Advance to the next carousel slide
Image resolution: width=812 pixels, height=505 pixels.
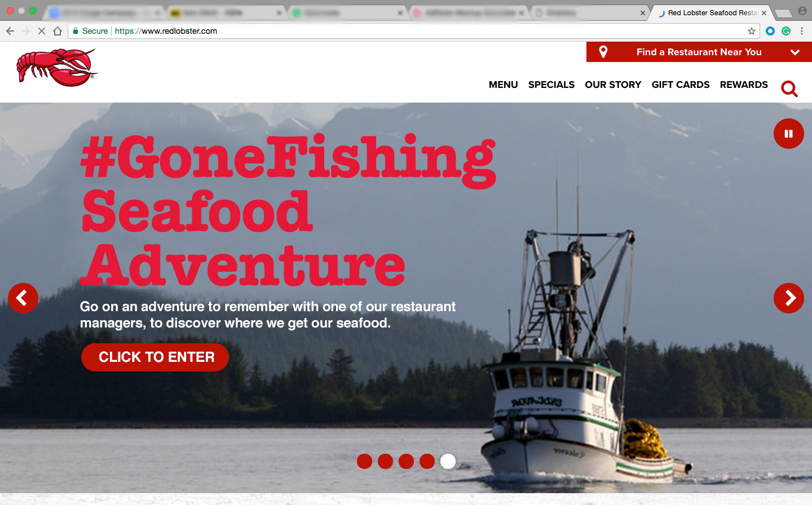(x=789, y=298)
